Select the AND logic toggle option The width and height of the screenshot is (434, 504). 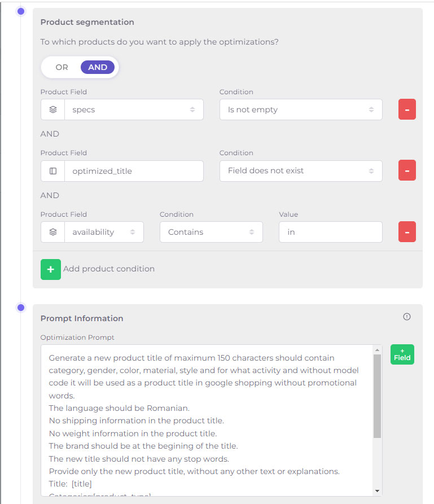(98, 67)
